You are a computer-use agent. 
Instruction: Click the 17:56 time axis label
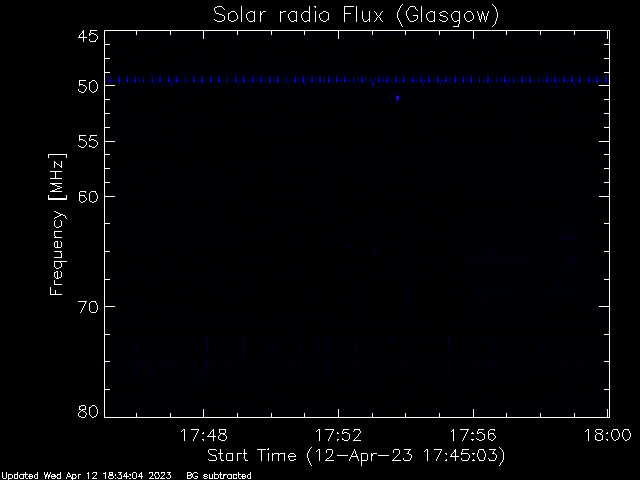click(x=473, y=436)
